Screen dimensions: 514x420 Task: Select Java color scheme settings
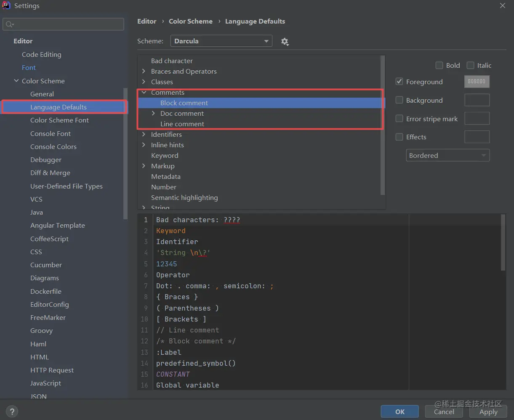point(37,212)
